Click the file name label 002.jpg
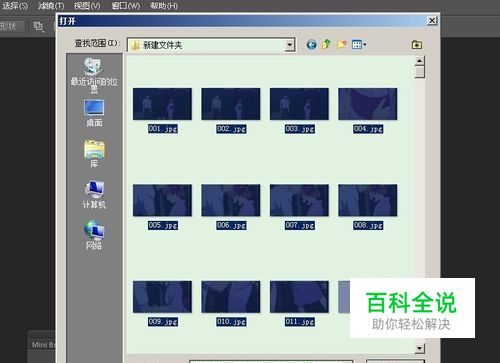This screenshot has height=363, width=500. coord(231,129)
